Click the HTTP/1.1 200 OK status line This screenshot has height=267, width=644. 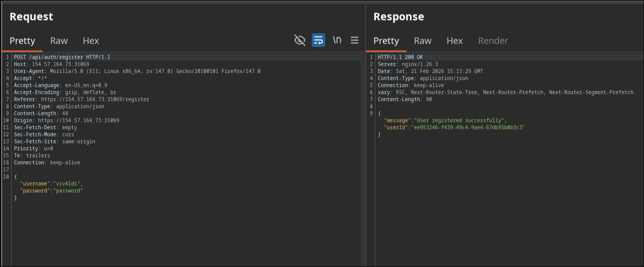coord(400,57)
